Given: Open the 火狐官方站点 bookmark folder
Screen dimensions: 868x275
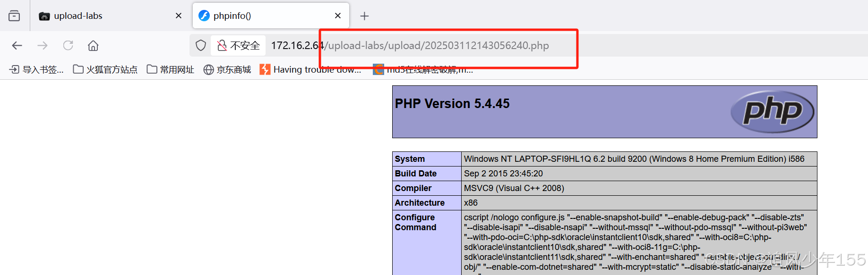Looking at the screenshot, I should pyautogui.click(x=105, y=70).
